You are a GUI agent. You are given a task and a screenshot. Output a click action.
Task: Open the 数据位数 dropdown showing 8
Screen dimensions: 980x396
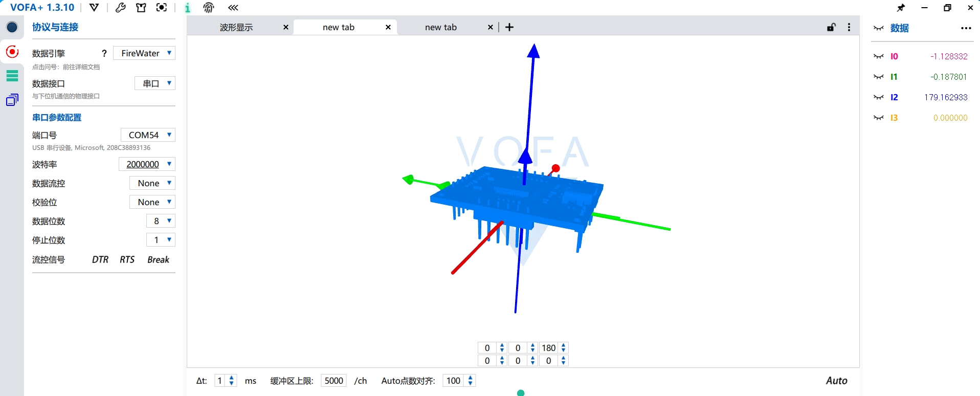coord(161,221)
